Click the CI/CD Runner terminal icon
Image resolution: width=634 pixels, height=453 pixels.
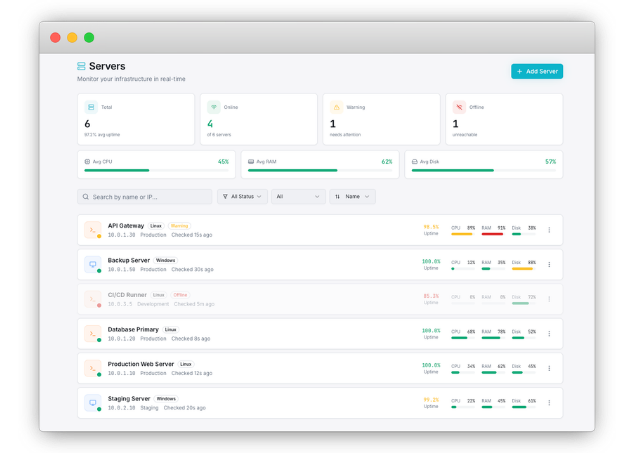point(93,299)
